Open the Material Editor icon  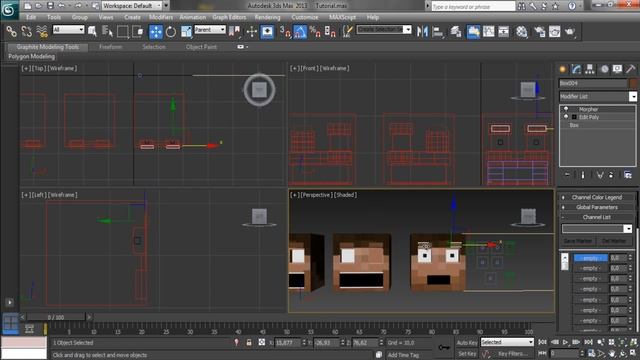(x=522, y=31)
